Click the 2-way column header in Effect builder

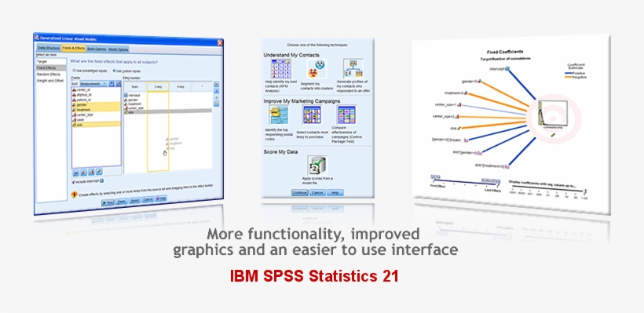158,86
